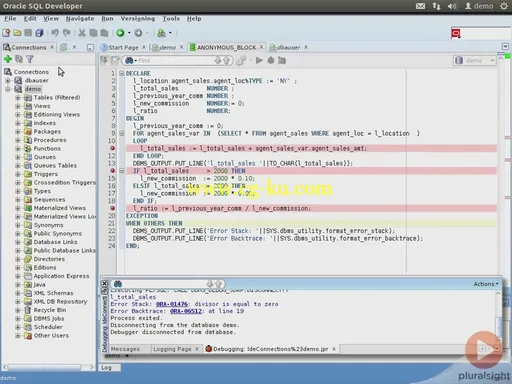Click the gray Forward navigation button
Image resolution: width=512 pixels, height=384 pixels.
(x=138, y=33)
